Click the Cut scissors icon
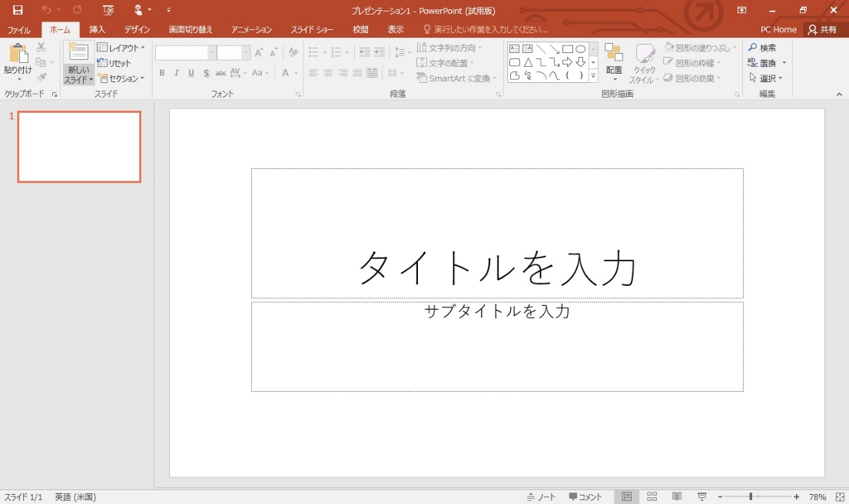Image resolution: width=849 pixels, height=504 pixels. pos(41,47)
